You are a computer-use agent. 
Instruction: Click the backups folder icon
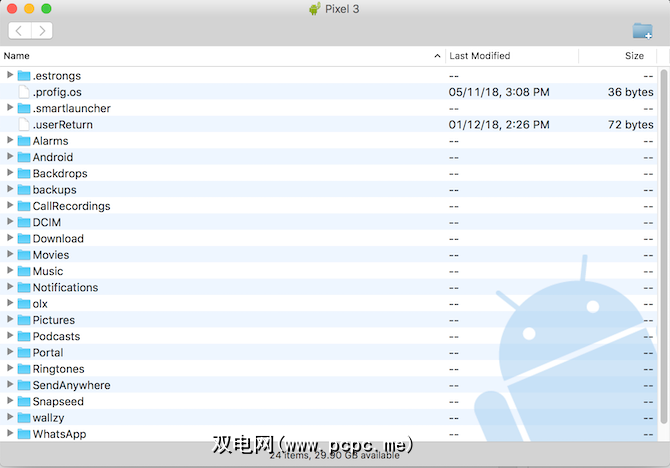(24, 190)
